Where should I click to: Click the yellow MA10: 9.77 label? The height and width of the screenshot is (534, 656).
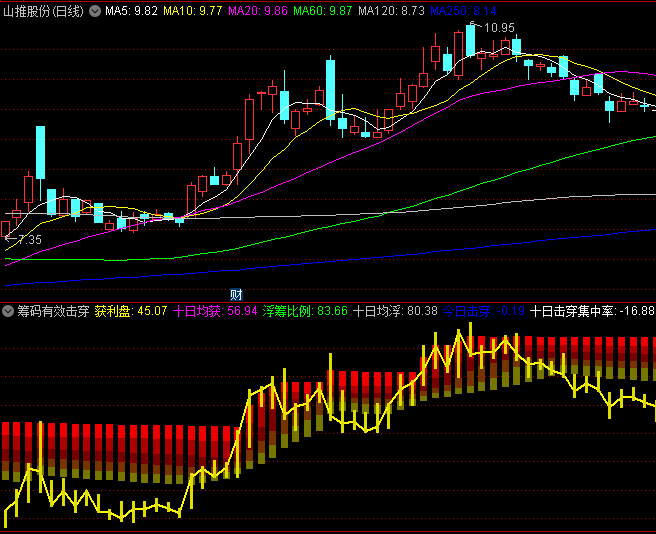click(192, 11)
